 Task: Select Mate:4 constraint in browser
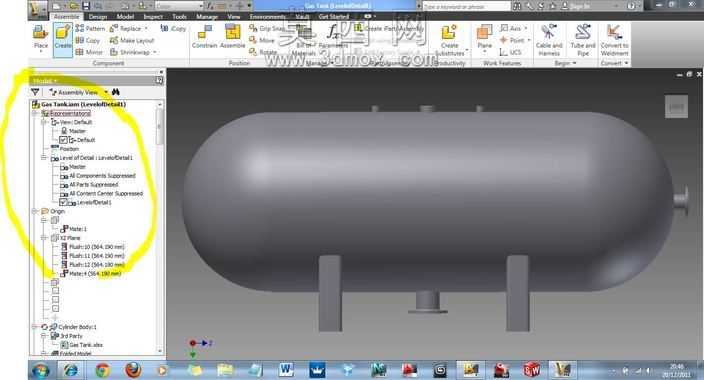(91, 274)
